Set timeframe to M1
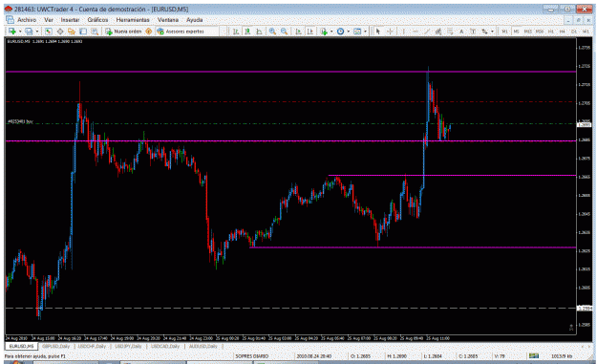This screenshot has height=364, width=597. [x=505, y=32]
